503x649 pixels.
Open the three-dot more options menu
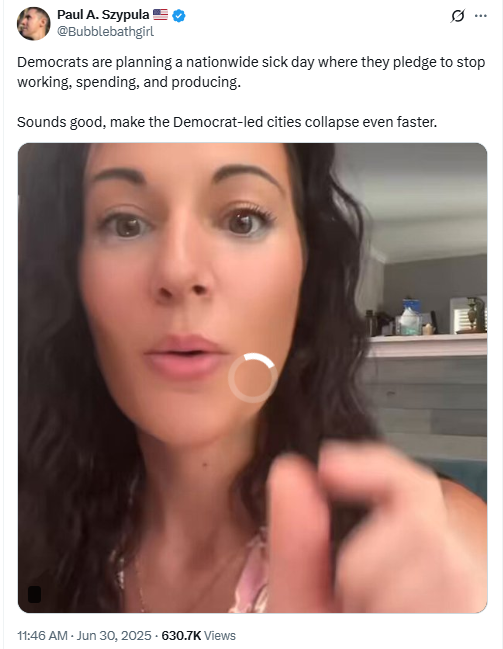point(481,16)
